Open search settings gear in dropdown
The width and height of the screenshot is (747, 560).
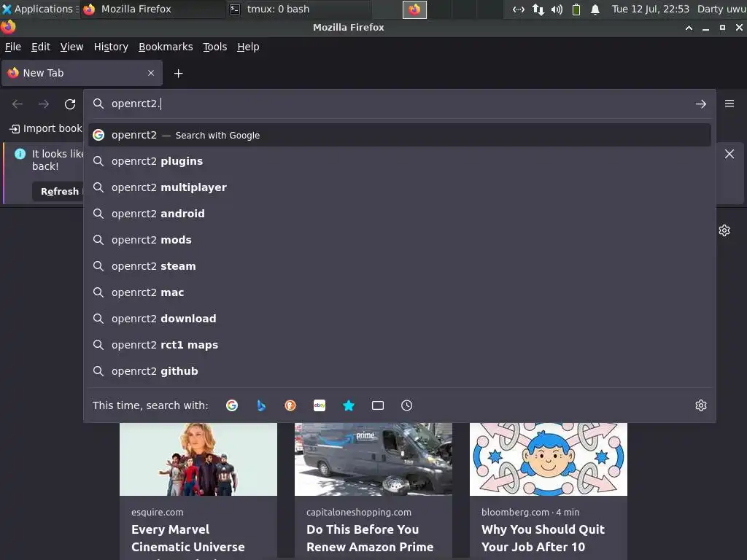click(x=701, y=405)
